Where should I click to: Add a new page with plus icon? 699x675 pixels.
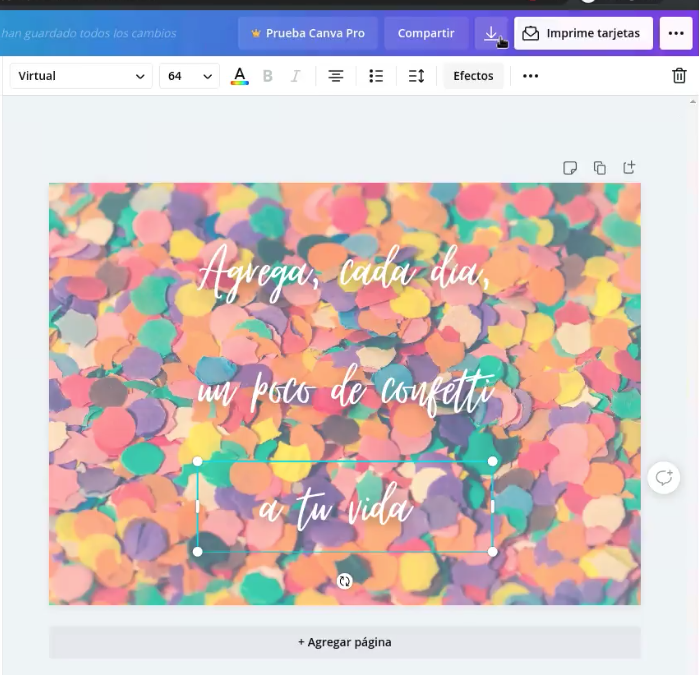click(x=629, y=168)
